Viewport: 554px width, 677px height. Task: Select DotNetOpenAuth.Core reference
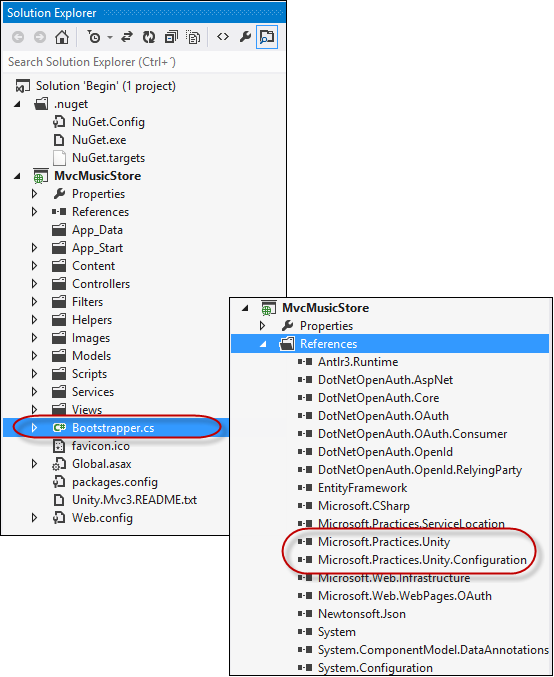(378, 398)
